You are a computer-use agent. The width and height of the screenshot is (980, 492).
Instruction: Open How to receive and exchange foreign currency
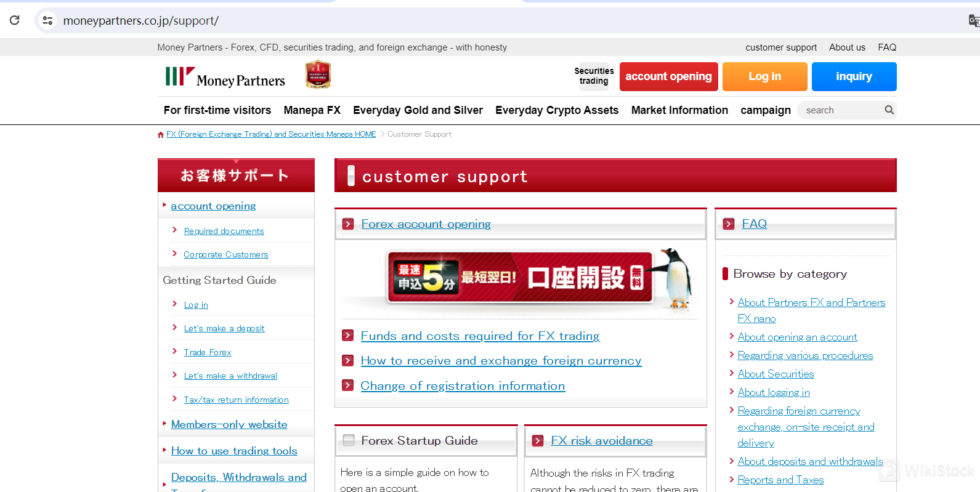click(501, 361)
